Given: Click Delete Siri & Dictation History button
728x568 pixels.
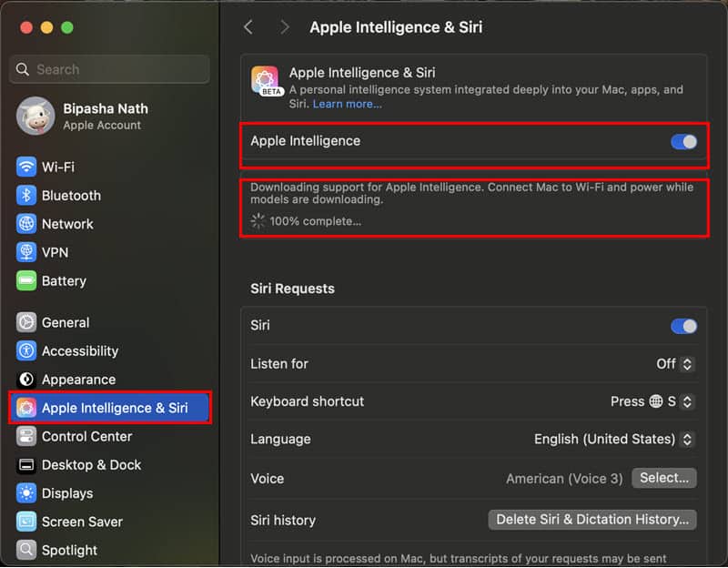Looking at the screenshot, I should (592, 520).
